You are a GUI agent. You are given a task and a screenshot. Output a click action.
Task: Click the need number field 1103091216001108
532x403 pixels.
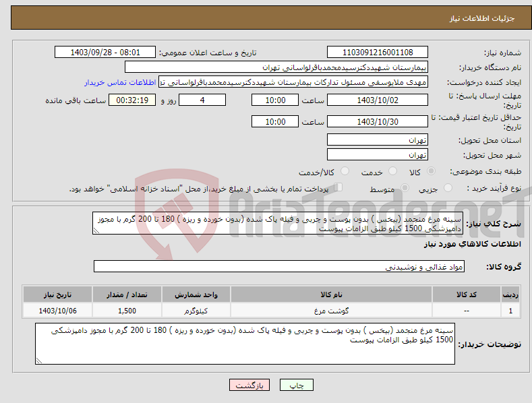coord(378,53)
